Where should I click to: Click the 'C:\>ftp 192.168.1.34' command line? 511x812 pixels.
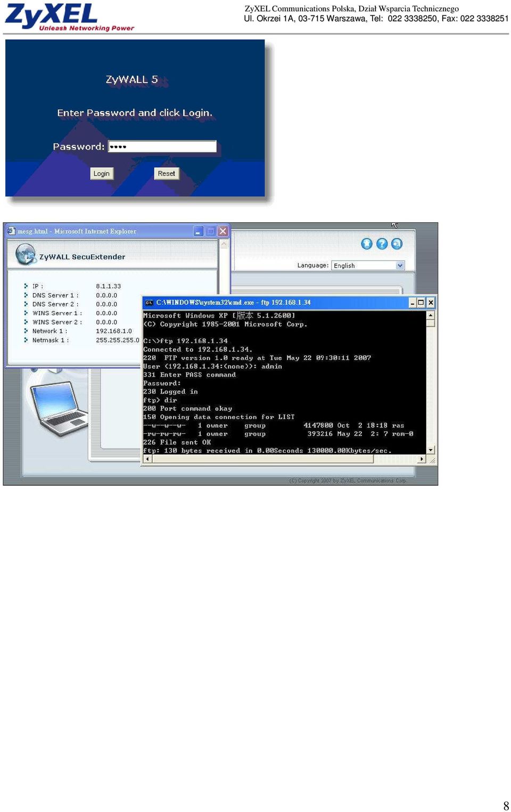[185, 341]
